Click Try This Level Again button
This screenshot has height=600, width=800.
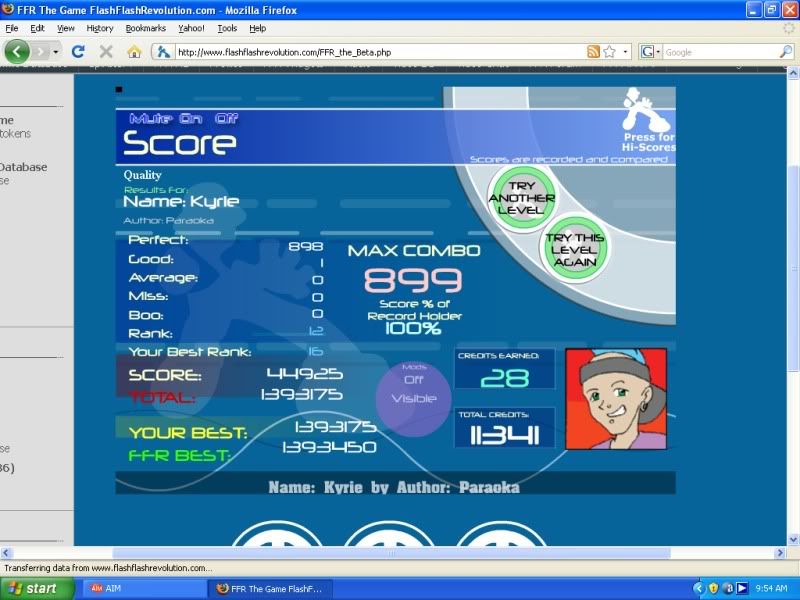(575, 250)
